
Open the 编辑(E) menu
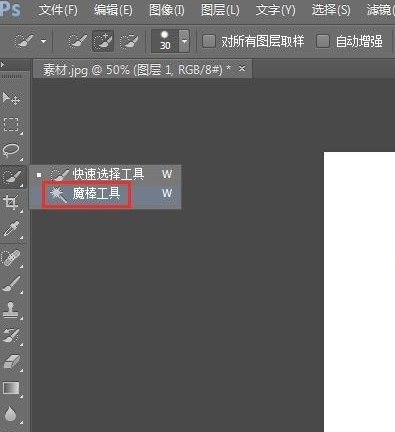[113, 10]
